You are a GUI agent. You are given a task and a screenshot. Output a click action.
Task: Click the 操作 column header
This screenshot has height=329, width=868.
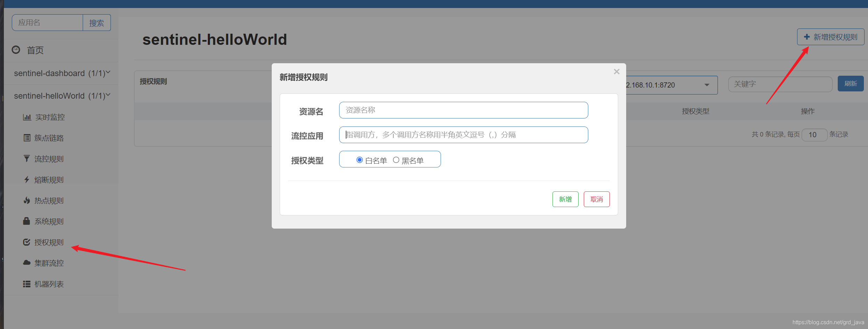pos(808,111)
